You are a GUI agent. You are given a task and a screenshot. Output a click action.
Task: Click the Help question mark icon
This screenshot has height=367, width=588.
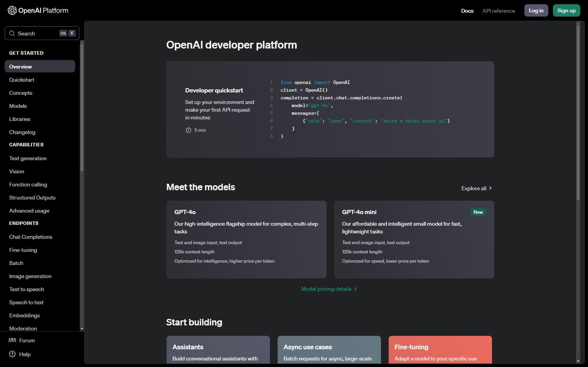(12, 354)
